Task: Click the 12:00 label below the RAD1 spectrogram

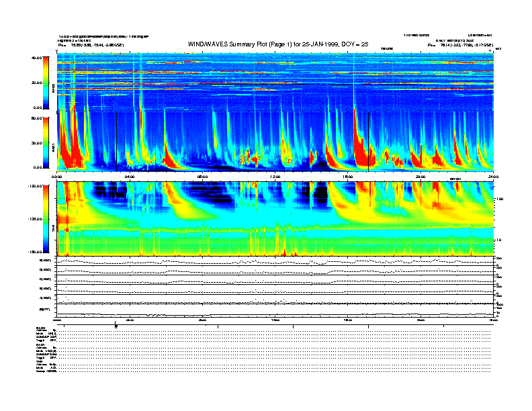Action: (275, 177)
